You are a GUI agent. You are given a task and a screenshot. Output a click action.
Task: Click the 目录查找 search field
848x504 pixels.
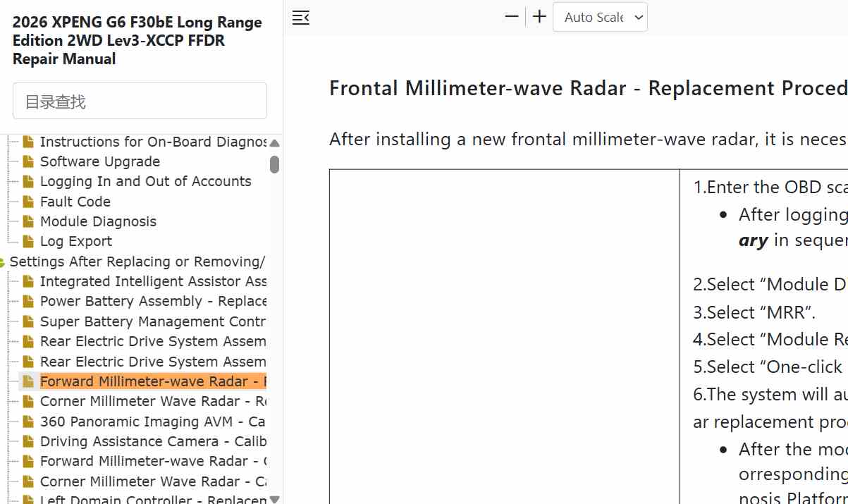140,101
